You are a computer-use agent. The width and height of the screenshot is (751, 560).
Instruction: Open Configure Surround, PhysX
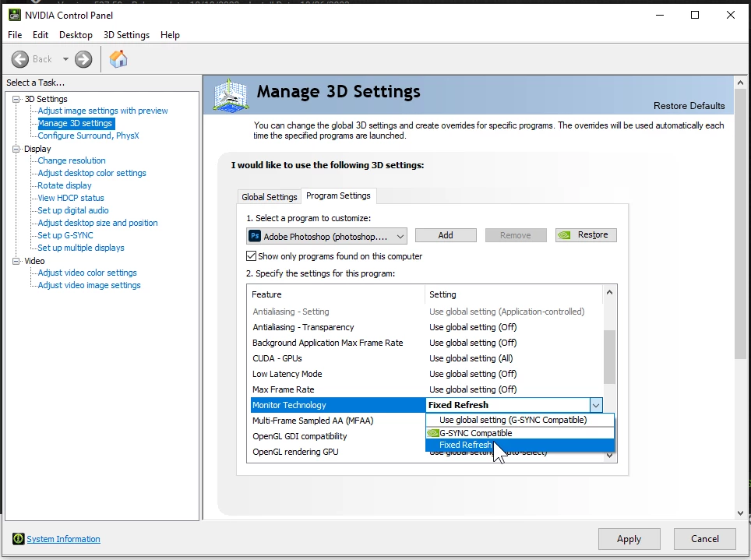88,136
